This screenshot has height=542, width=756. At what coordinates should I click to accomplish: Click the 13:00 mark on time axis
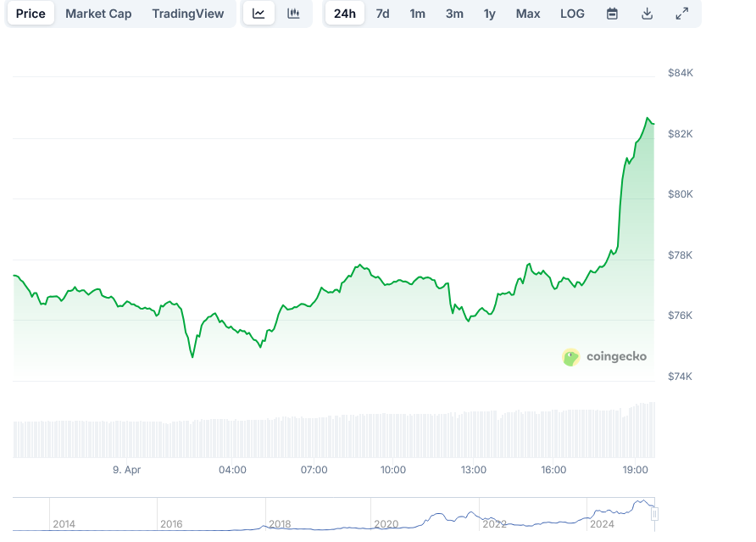click(x=473, y=469)
